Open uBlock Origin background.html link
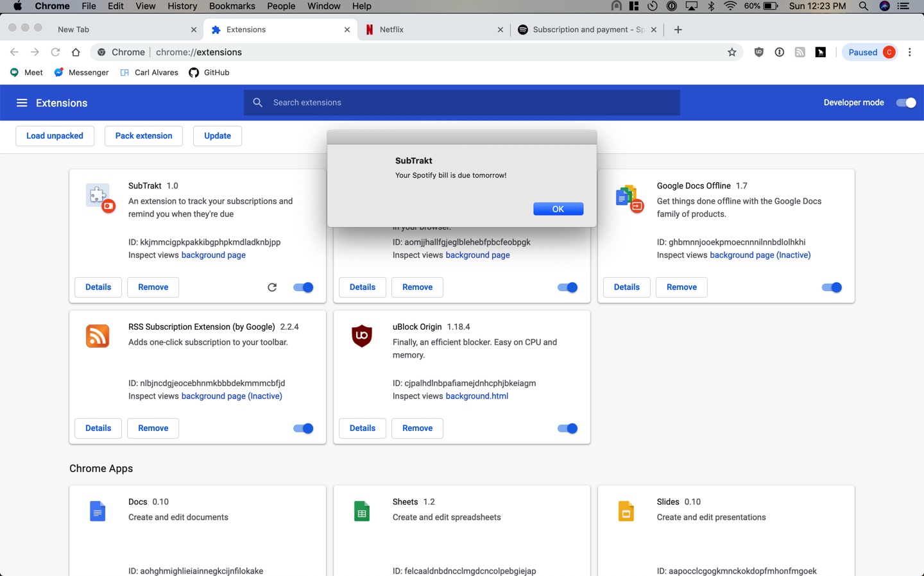This screenshot has width=924, height=576. tap(477, 396)
